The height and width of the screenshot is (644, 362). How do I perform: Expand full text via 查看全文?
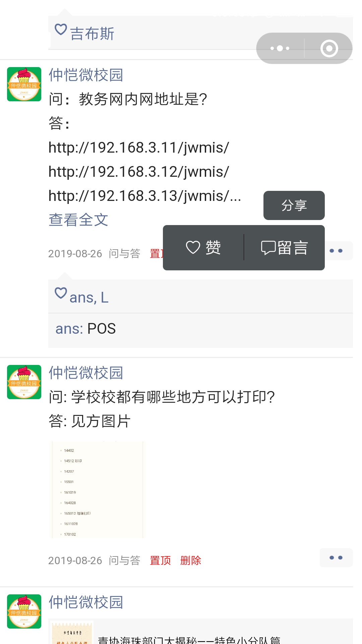78,220
